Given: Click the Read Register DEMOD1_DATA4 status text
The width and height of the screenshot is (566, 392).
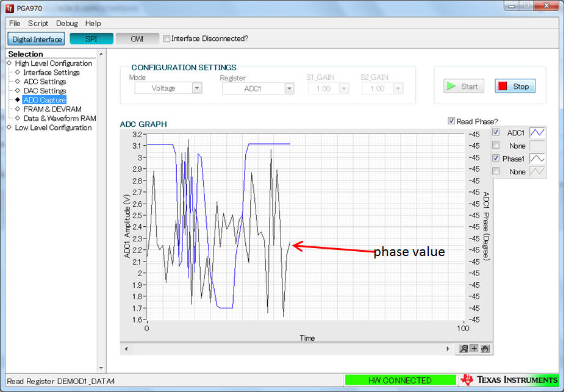Looking at the screenshot, I should tap(60, 381).
